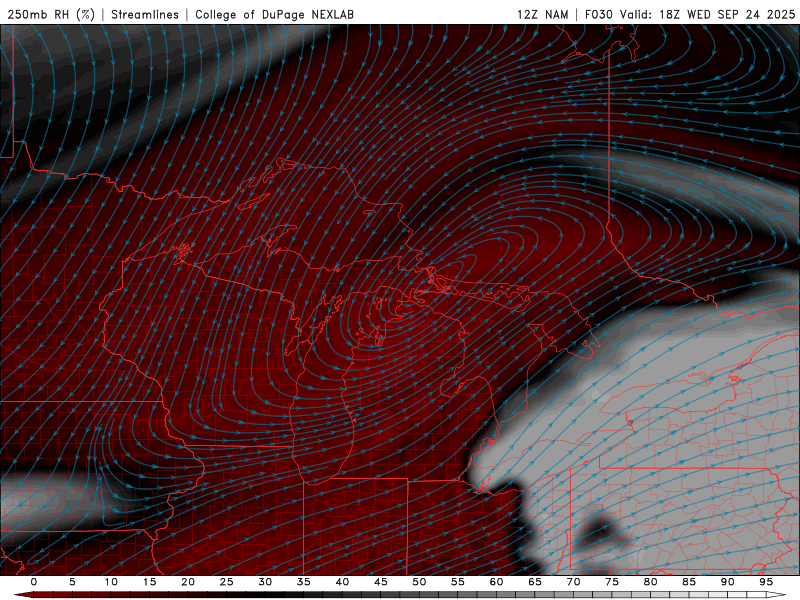
Task: Pick the 35 value on the legend
Action: click(304, 582)
